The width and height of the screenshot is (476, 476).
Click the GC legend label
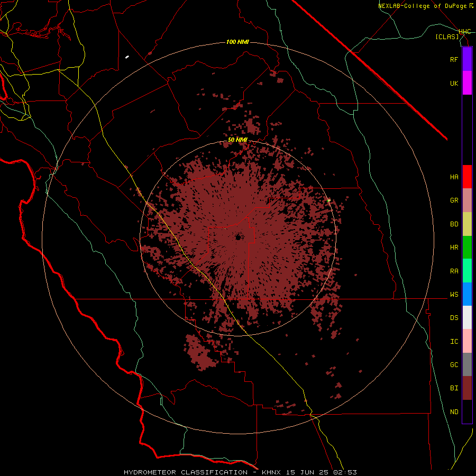[x=454, y=365]
